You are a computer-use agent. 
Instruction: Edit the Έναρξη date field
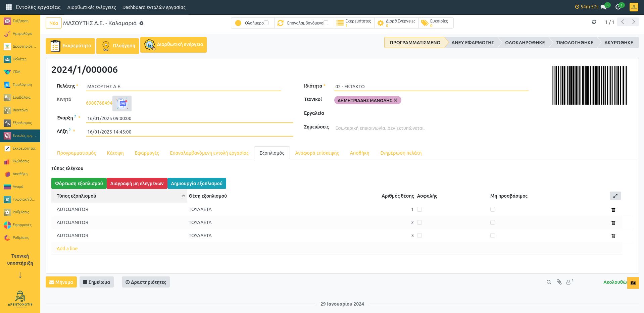tap(190, 118)
